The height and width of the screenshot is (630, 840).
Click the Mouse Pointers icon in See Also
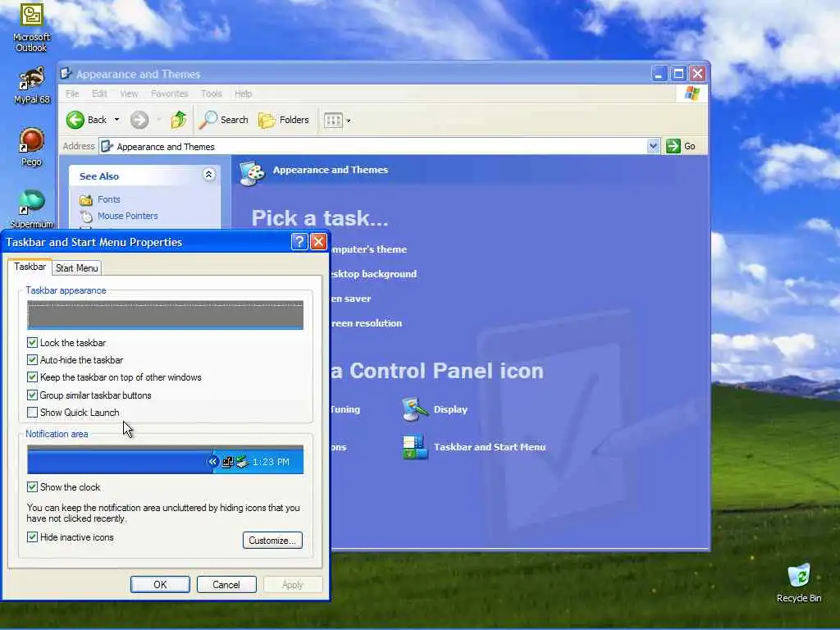[x=86, y=217]
